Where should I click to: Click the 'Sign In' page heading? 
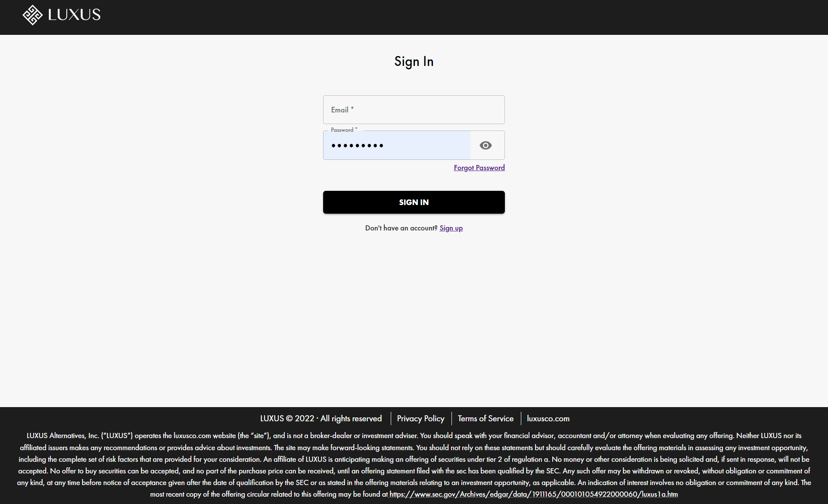[414, 62]
